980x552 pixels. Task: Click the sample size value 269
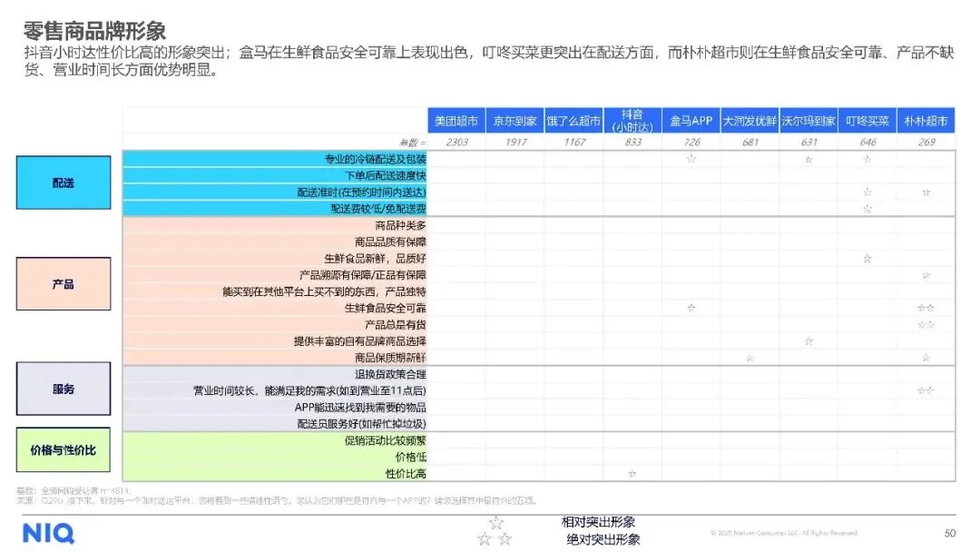(x=926, y=142)
